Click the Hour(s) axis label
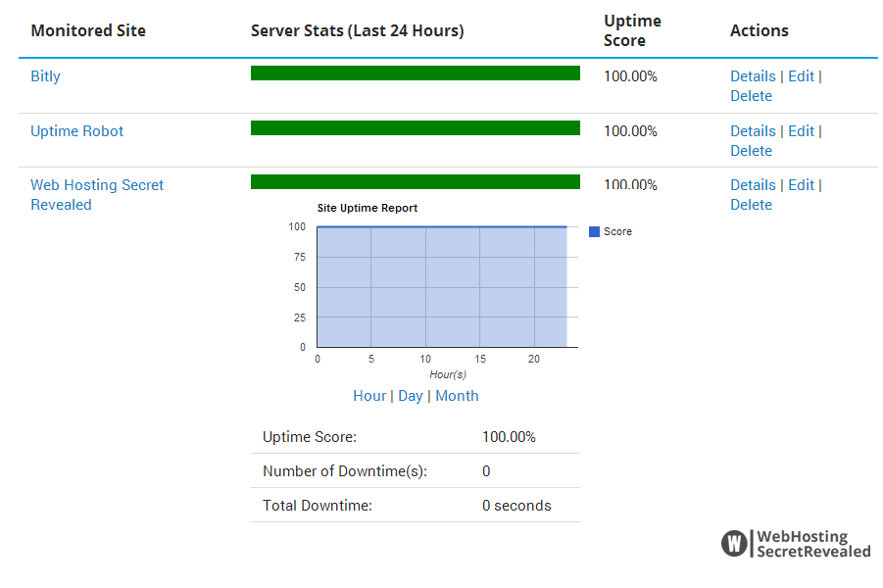 click(448, 374)
